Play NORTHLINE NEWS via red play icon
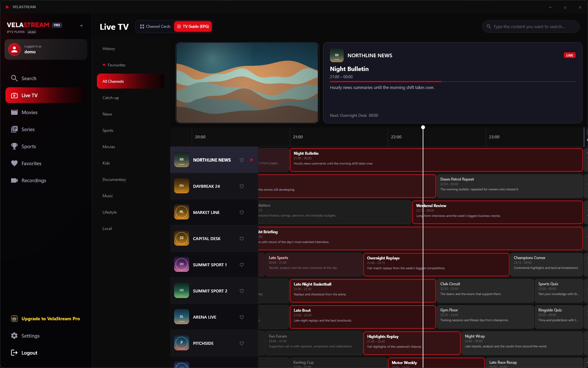The height and width of the screenshot is (368, 588). [x=252, y=160]
